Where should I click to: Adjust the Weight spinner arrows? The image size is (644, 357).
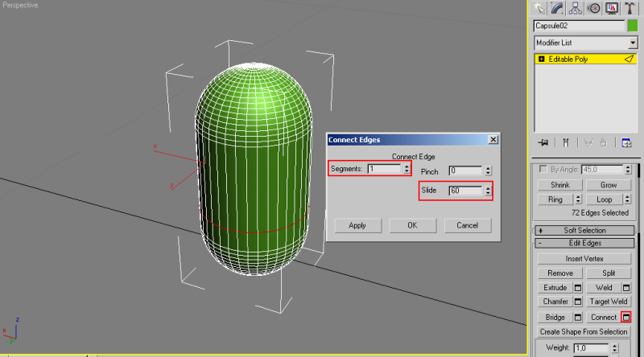click(x=615, y=348)
